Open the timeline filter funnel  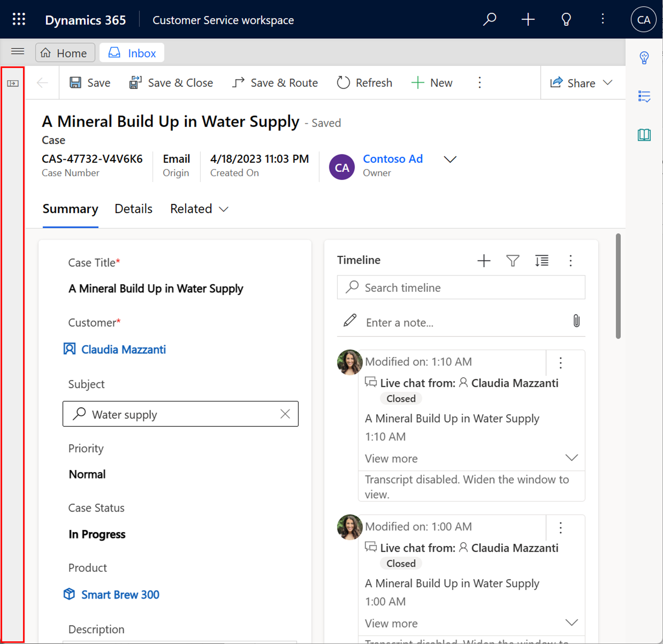tap(513, 261)
